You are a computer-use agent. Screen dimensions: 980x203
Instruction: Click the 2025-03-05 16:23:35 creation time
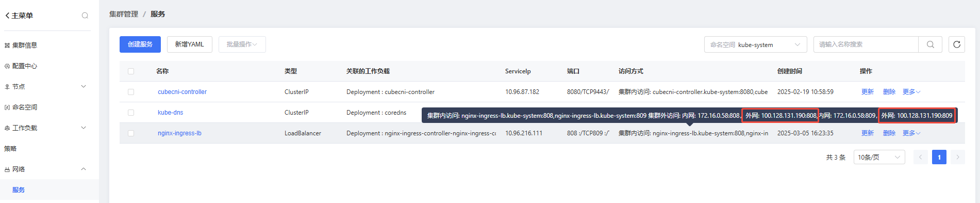(805, 133)
